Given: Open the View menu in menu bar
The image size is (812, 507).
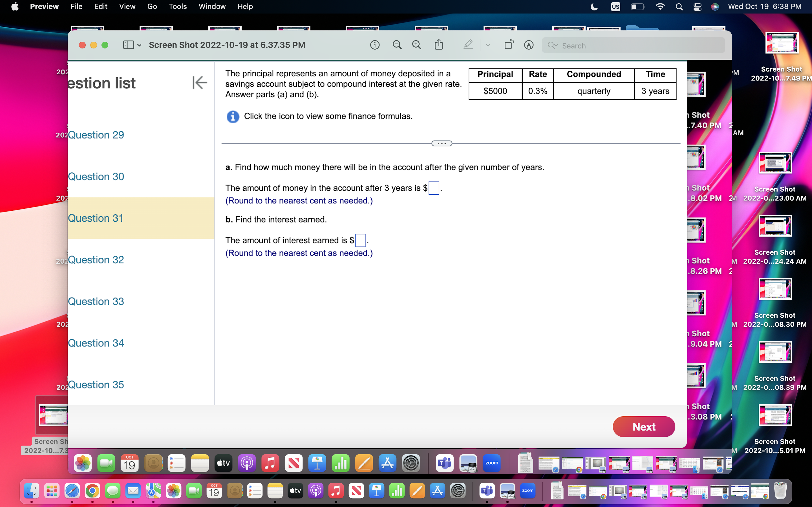Looking at the screenshot, I should [x=127, y=6].
